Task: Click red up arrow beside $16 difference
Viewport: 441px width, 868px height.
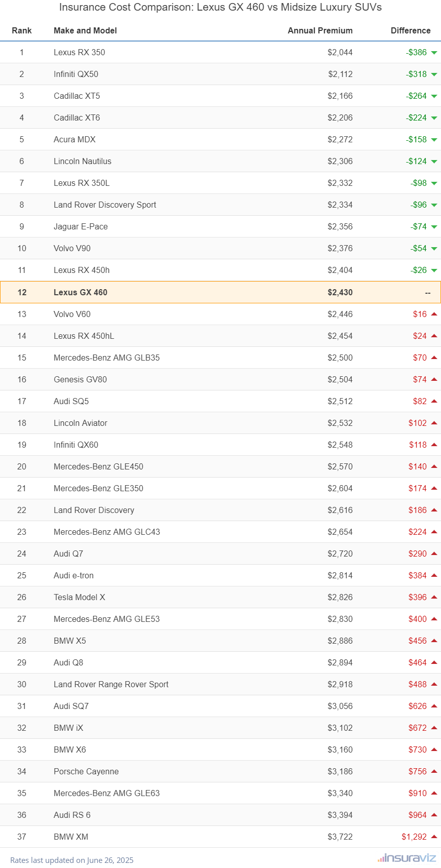Action: [x=434, y=314]
